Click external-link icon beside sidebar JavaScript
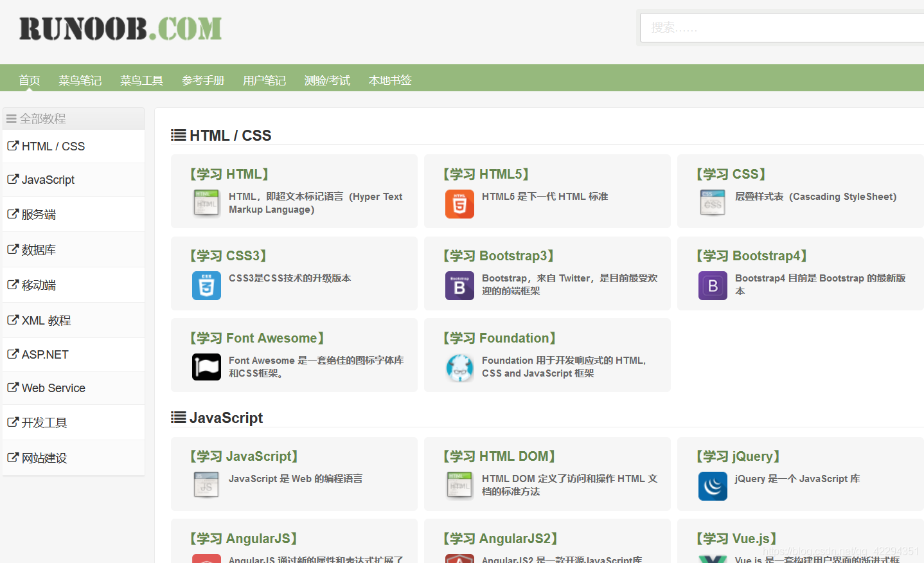This screenshot has height=563, width=924. pos(13,179)
